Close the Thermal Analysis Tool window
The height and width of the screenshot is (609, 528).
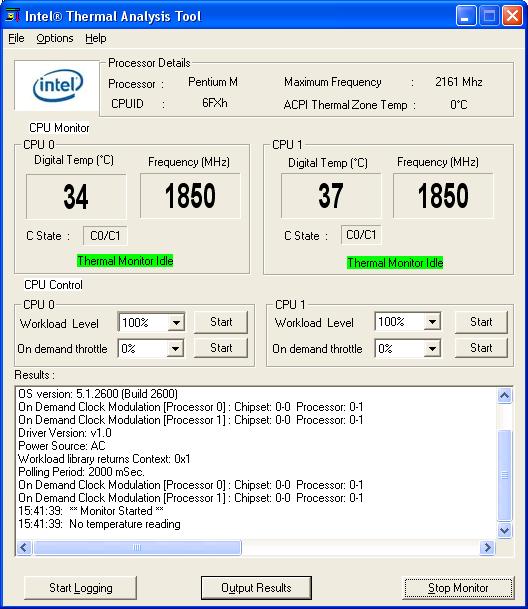(x=512, y=16)
